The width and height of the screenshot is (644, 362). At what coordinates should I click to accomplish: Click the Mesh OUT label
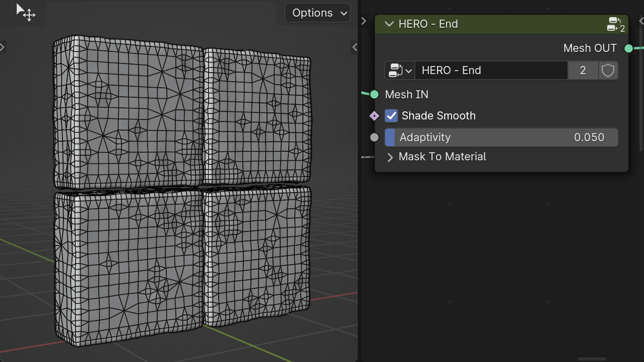coord(590,48)
